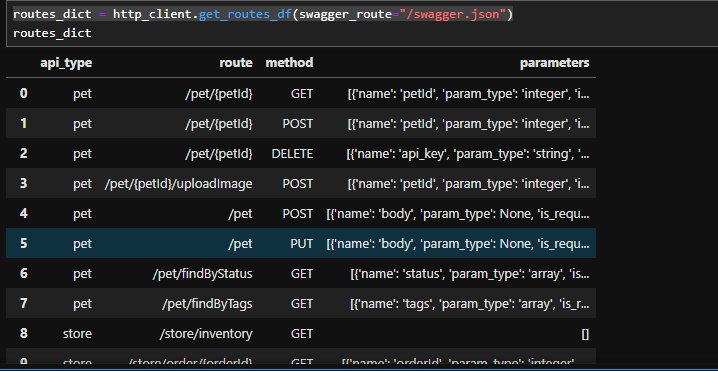Click the empty [] parameters cell
The height and width of the screenshot is (371, 718).
pyautogui.click(x=585, y=334)
